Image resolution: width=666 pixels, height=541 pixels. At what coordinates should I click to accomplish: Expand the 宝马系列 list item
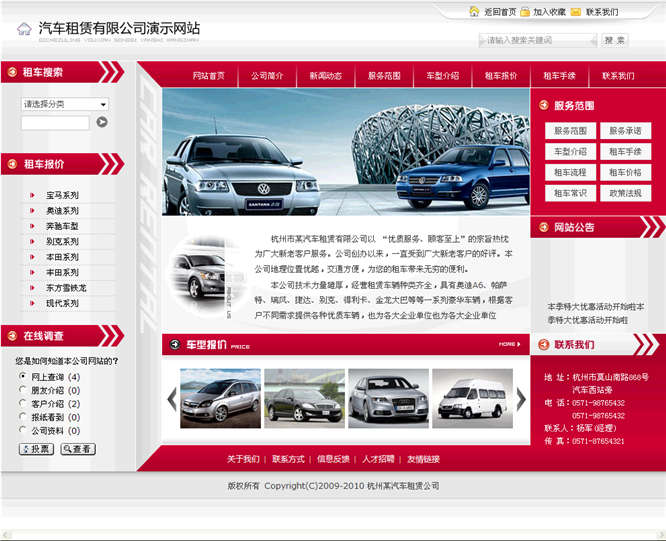(62, 196)
